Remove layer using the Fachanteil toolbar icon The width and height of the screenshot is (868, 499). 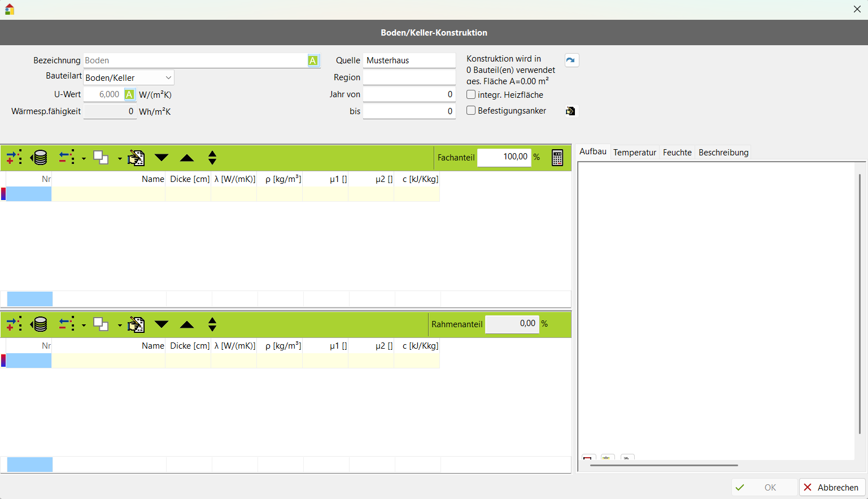click(x=67, y=157)
